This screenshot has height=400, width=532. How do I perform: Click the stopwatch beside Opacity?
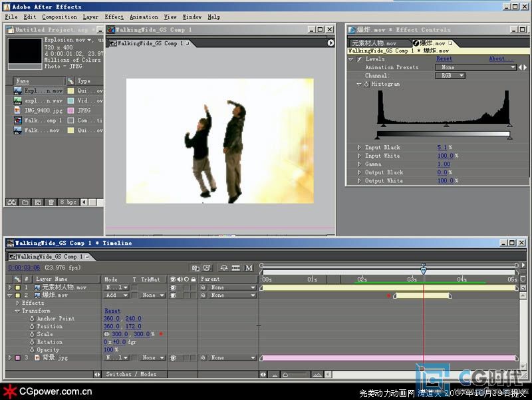coord(32,349)
